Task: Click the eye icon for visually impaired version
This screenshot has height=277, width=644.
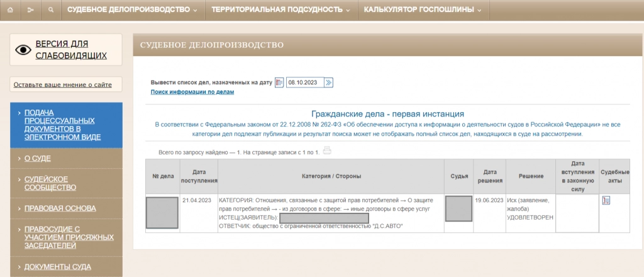Action: click(x=23, y=50)
